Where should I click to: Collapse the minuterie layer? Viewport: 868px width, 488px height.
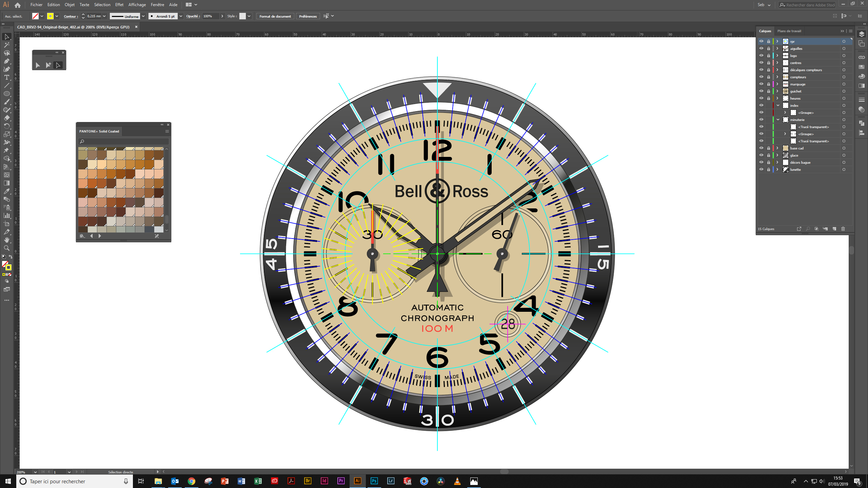click(778, 120)
